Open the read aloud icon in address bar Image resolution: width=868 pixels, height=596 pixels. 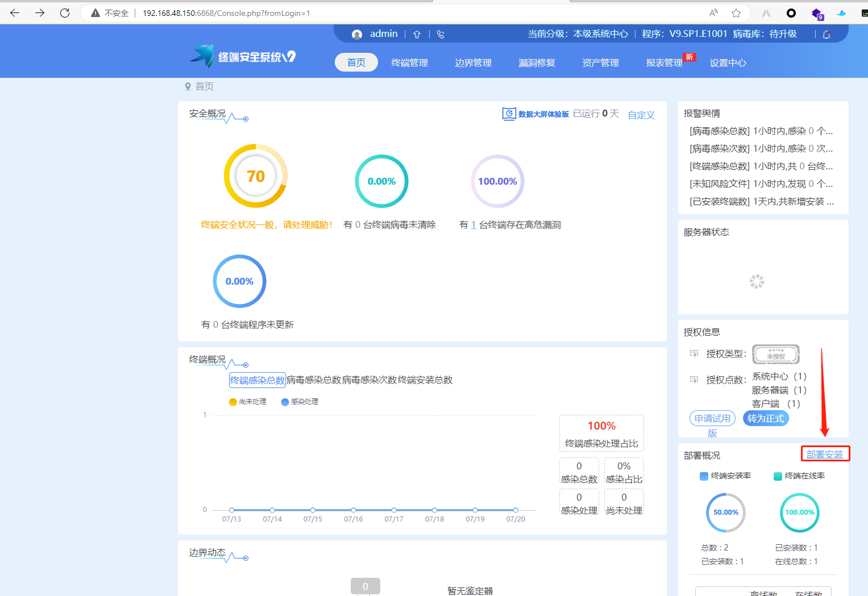click(713, 13)
